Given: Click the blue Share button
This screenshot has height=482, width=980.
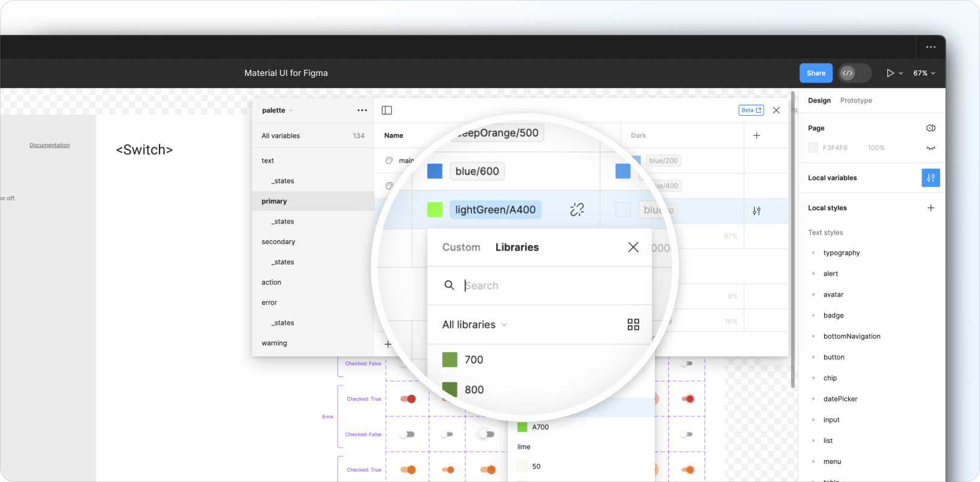Looking at the screenshot, I should click(x=816, y=73).
